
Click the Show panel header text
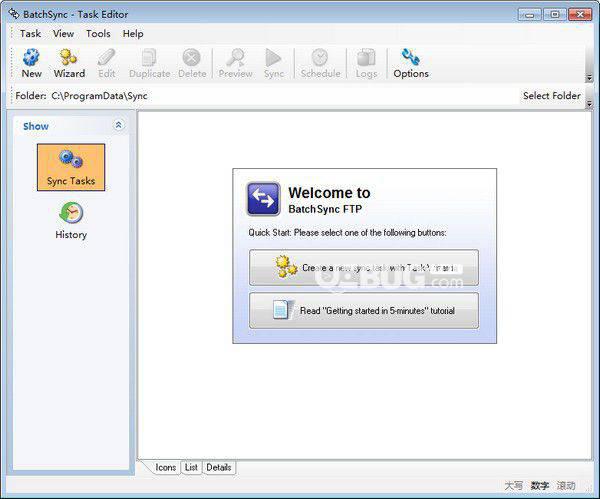(36, 126)
